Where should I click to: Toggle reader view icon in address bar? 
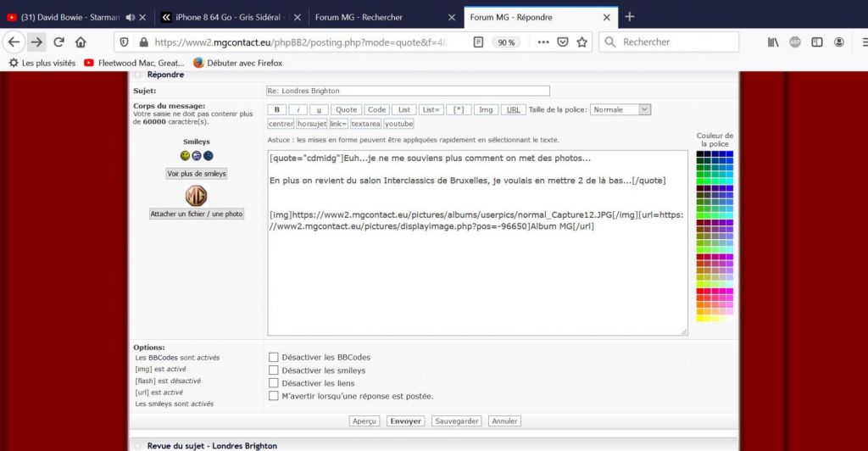tap(478, 42)
